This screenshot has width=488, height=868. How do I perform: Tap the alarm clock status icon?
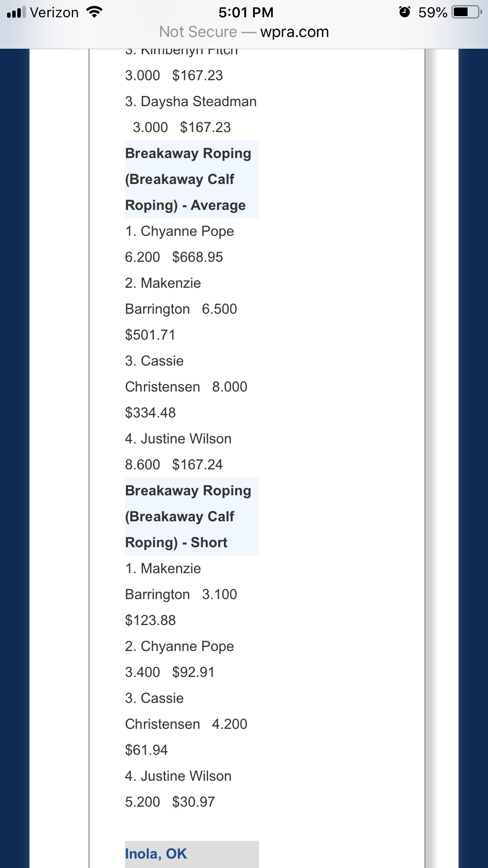[x=404, y=12]
